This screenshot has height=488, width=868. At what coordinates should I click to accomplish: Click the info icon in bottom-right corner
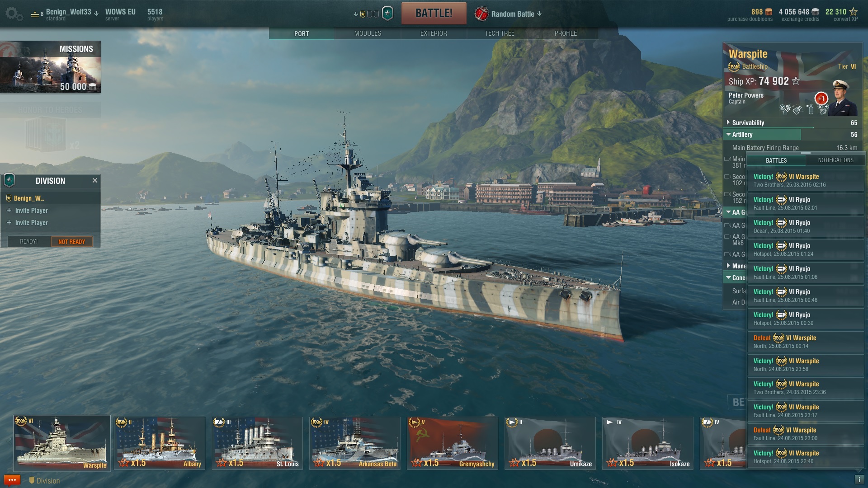pos(859,479)
